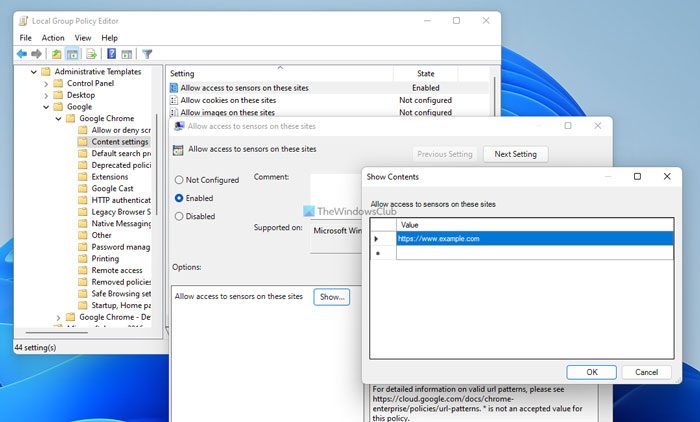Click the Google folder icon in tree
The width and height of the screenshot is (700, 422).
pyautogui.click(x=58, y=107)
